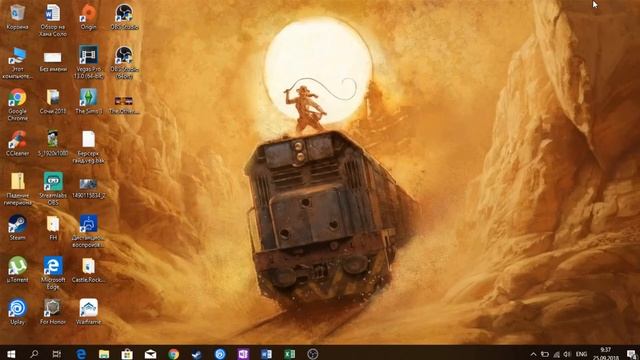Open the Action Center notifications icon

(631, 354)
